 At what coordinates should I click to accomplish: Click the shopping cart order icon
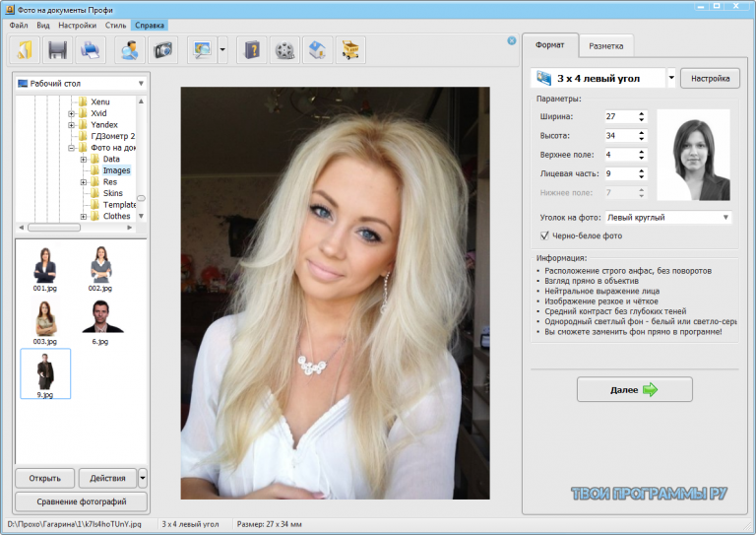pyautogui.click(x=350, y=49)
